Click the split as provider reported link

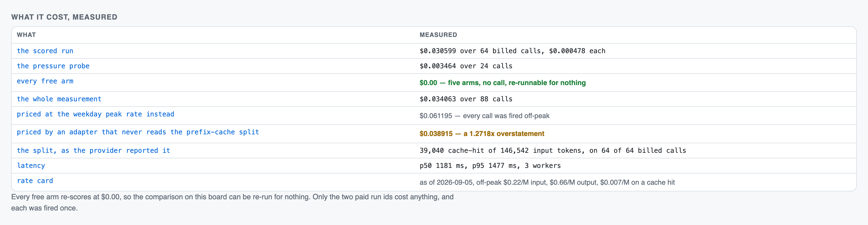[93, 151]
